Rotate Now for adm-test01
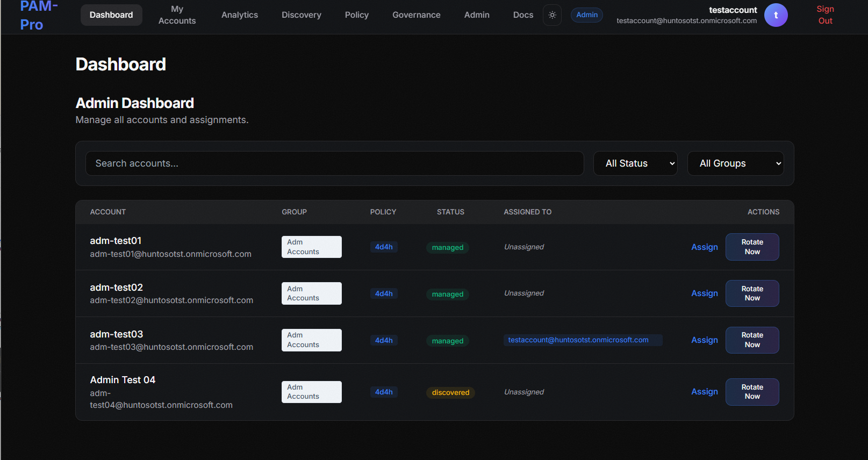 coord(752,247)
